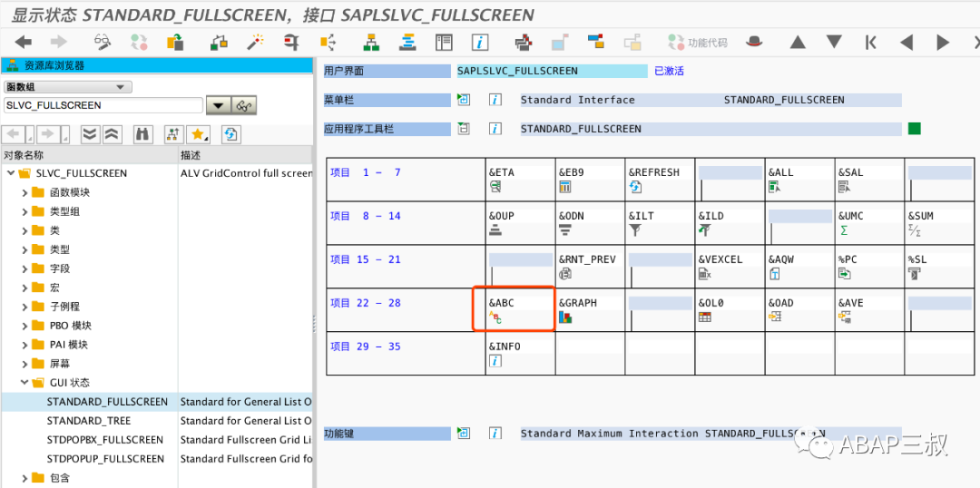Select the &ETA function code cell
This screenshot has width=980, height=488.
point(521,180)
